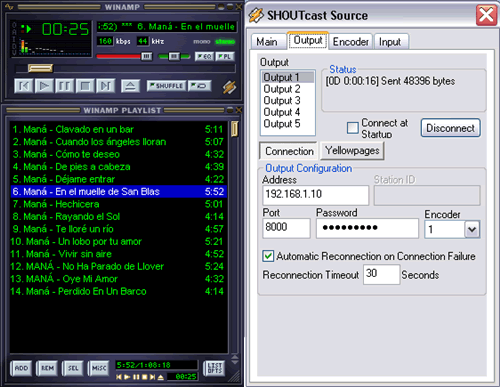Click the playlist scrollbar handle
This screenshot has height=387, width=501.
click(x=235, y=129)
